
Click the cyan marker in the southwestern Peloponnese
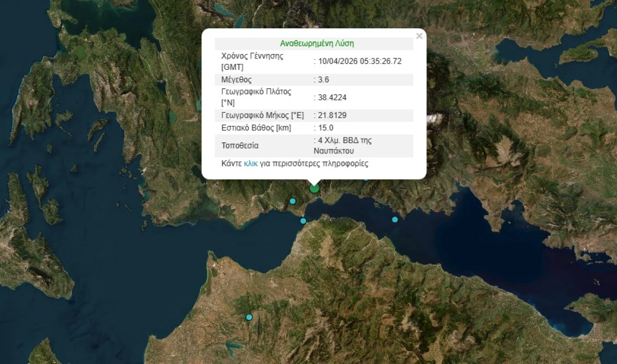click(x=249, y=316)
